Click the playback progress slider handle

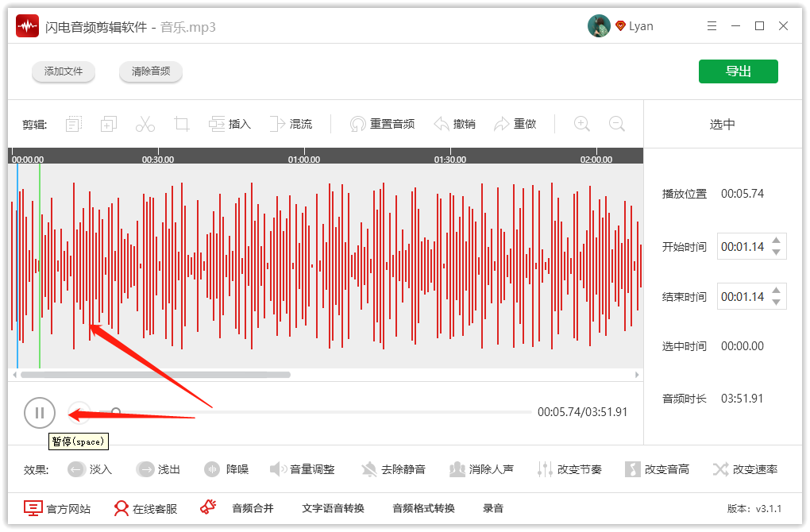[x=116, y=411]
